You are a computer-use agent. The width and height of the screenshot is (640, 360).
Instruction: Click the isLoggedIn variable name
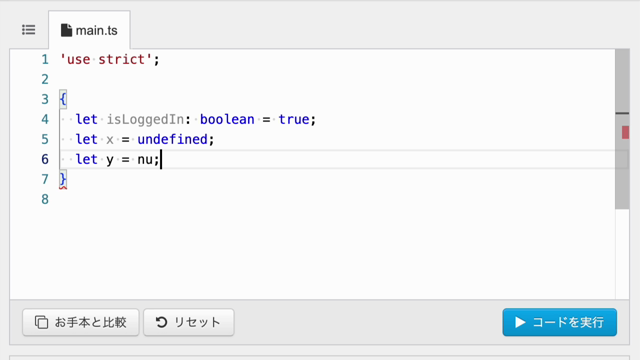(x=146, y=119)
